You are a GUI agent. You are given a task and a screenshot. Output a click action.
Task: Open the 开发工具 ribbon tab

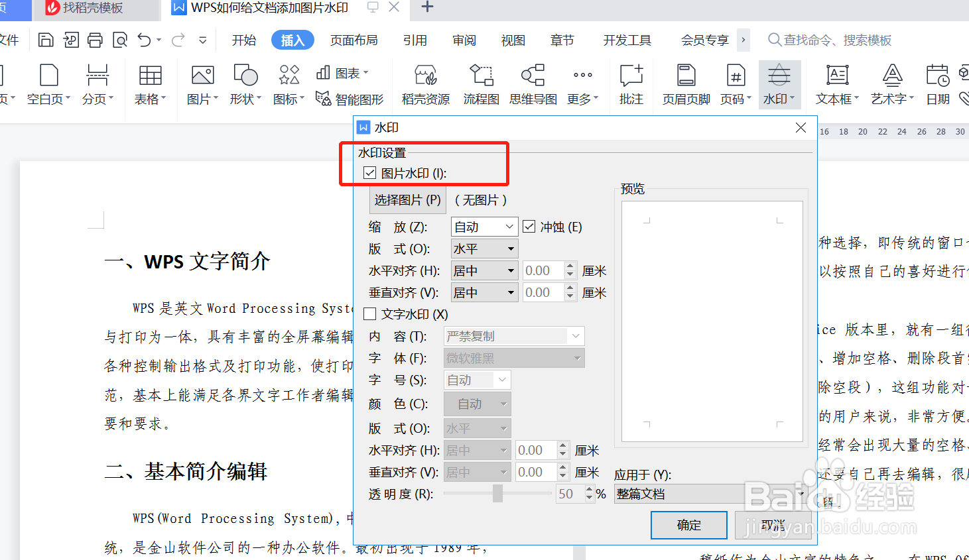tap(627, 40)
